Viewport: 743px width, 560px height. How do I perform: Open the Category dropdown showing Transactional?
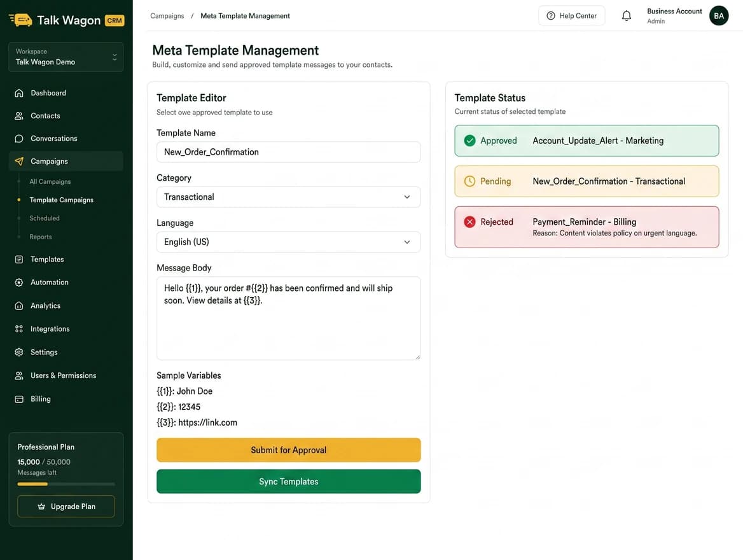[288, 197]
